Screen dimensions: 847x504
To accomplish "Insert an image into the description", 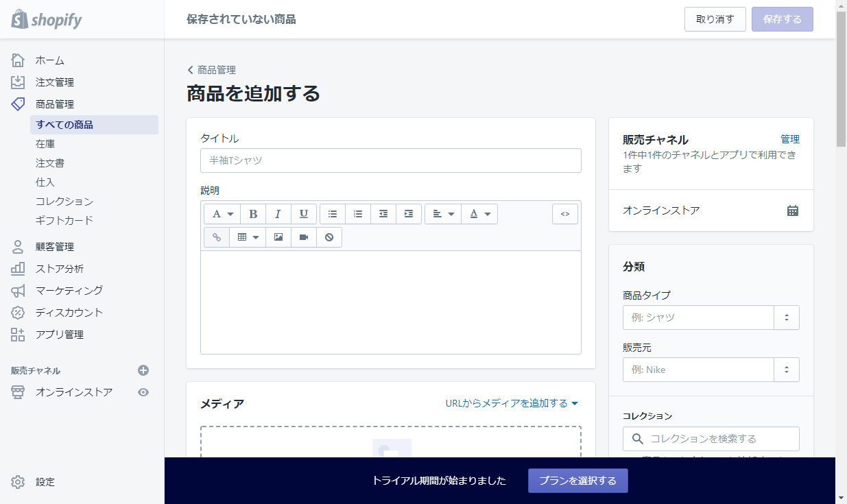I will (x=278, y=237).
